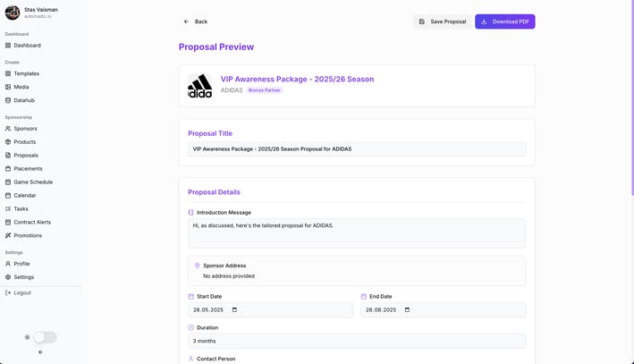
Task: Click the End Date field
Action: click(x=444, y=309)
